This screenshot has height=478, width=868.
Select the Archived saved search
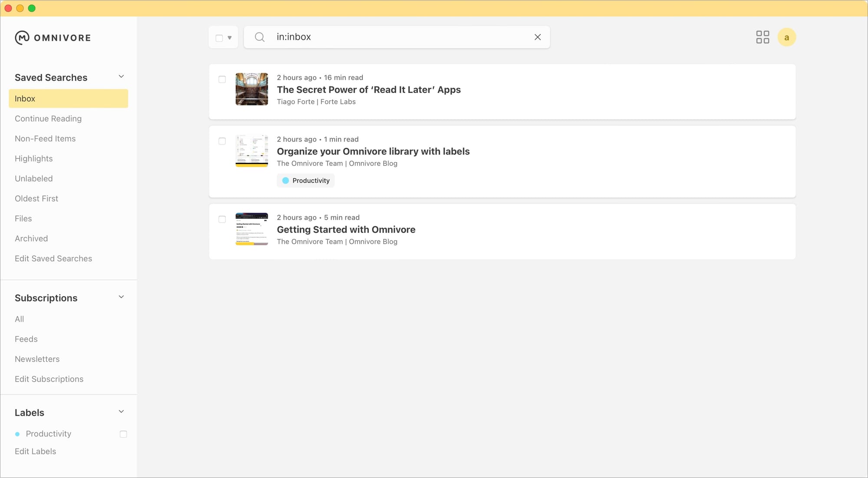point(31,238)
